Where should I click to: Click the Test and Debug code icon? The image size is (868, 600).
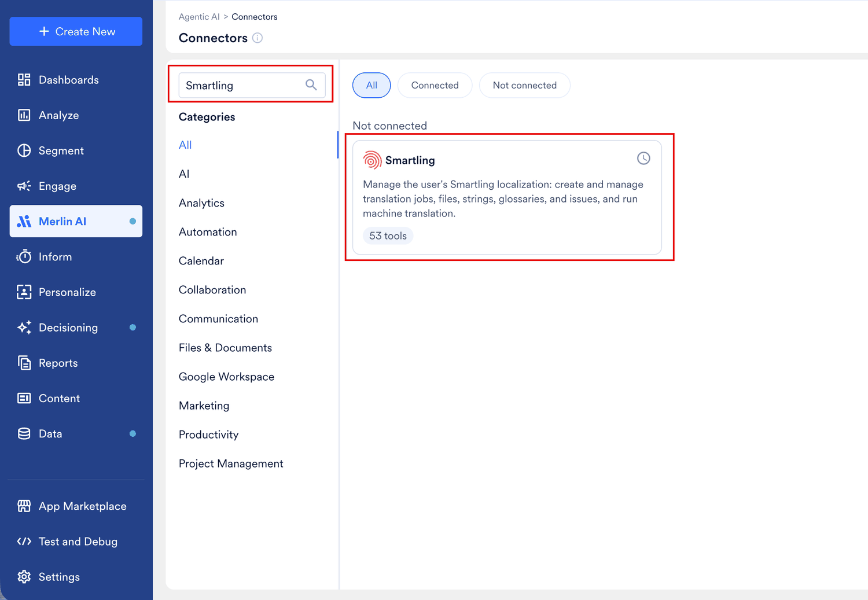point(24,542)
